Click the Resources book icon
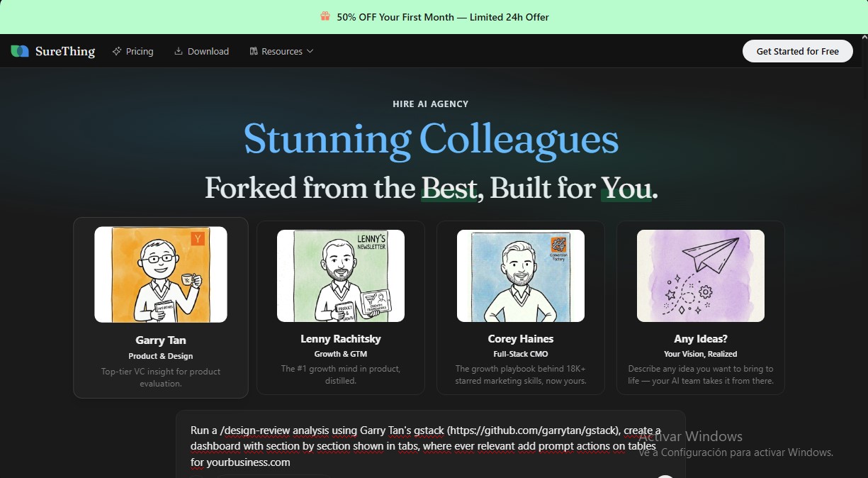This screenshot has width=868, height=478. click(254, 51)
